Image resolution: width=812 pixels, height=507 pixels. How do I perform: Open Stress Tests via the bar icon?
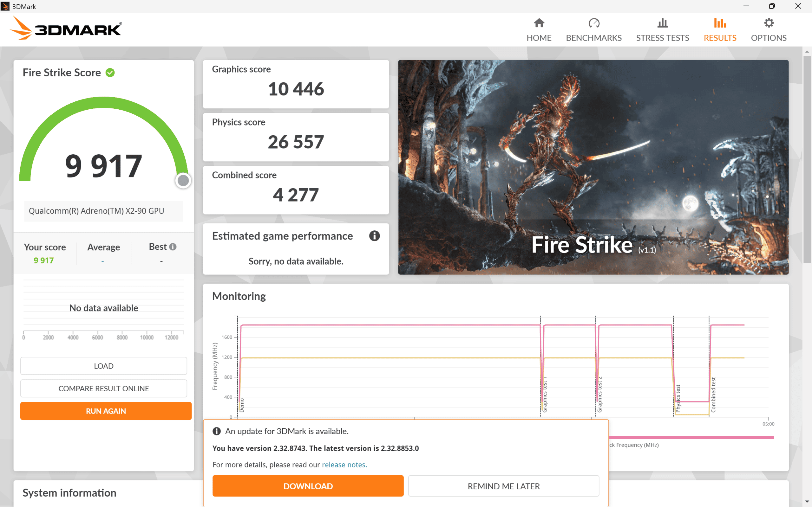pyautogui.click(x=662, y=22)
